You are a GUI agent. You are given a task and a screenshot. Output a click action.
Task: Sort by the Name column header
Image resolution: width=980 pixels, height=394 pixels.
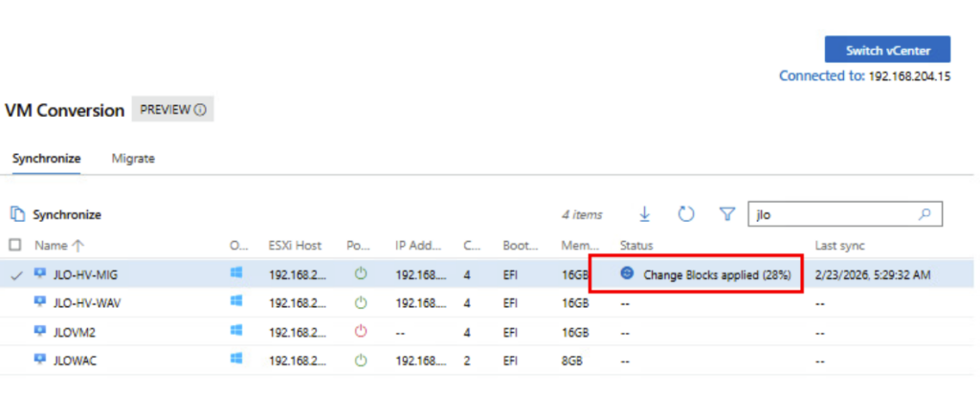(58, 246)
